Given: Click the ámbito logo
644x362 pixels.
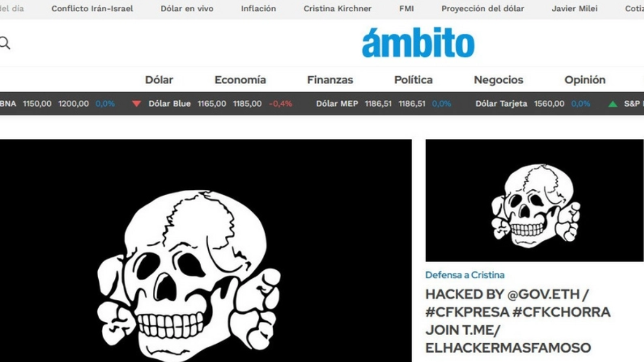Looking at the screenshot, I should pyautogui.click(x=418, y=42).
